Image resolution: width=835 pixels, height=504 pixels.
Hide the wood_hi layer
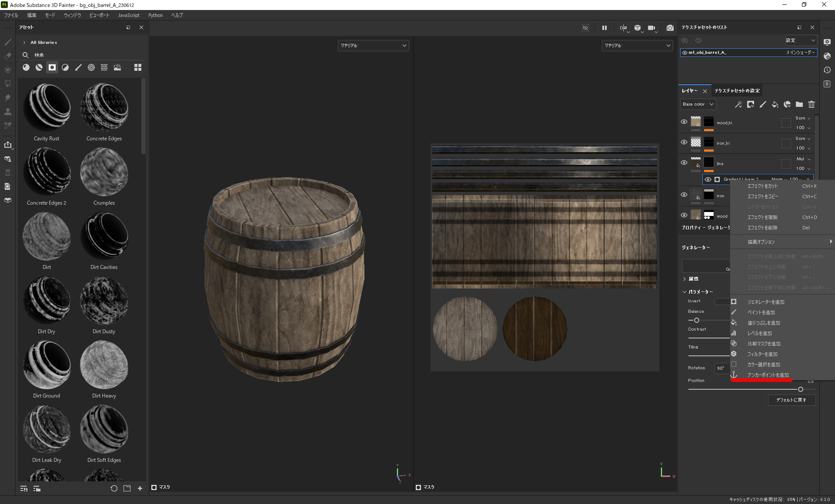(684, 122)
